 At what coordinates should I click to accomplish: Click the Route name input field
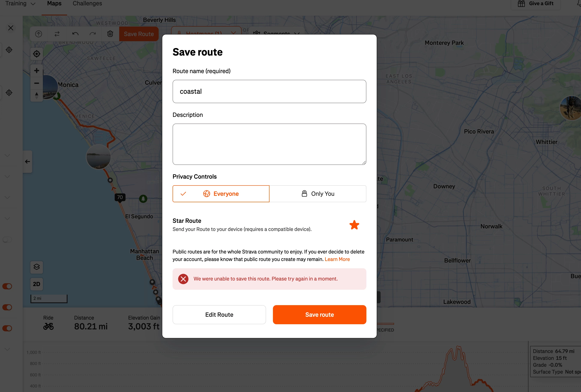269,92
